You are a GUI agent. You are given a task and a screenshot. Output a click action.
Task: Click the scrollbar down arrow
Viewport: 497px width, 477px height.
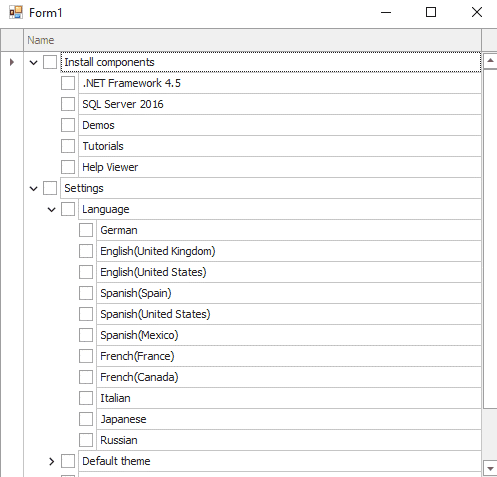[x=490, y=469]
